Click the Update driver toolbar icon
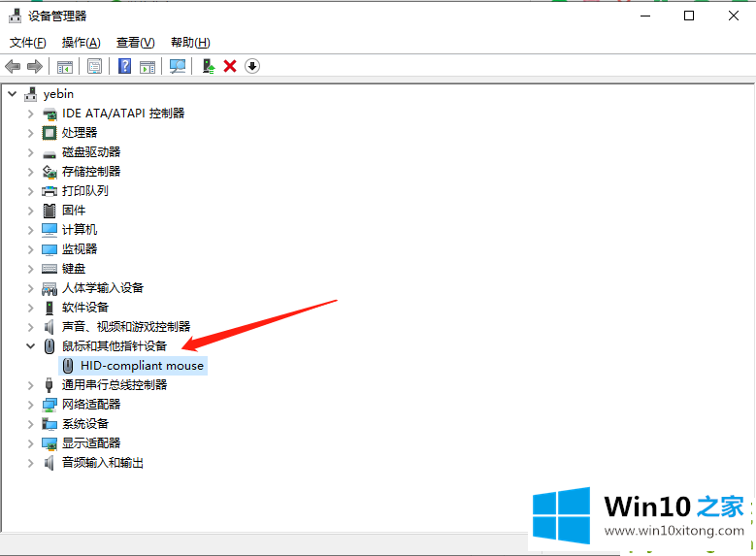The height and width of the screenshot is (556, 756). pos(208,66)
